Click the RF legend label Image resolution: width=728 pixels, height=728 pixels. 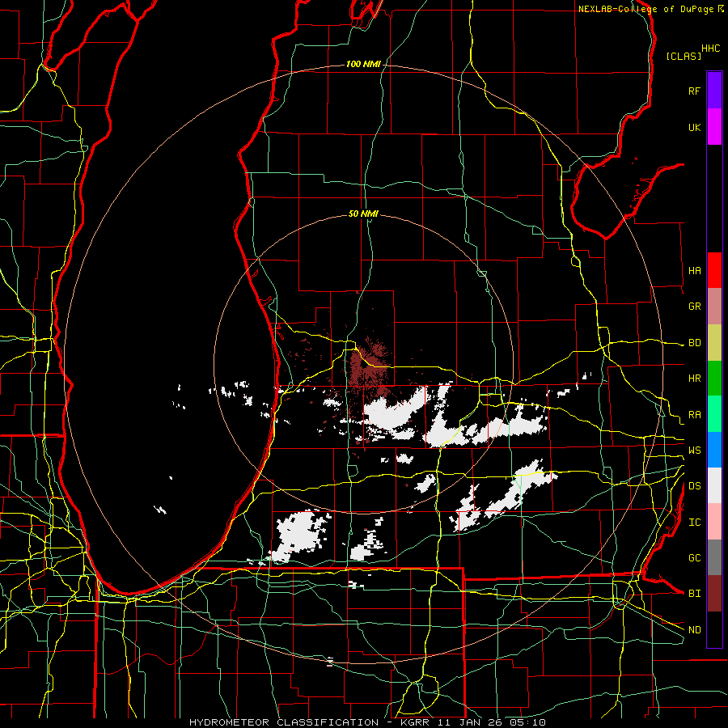point(695,91)
